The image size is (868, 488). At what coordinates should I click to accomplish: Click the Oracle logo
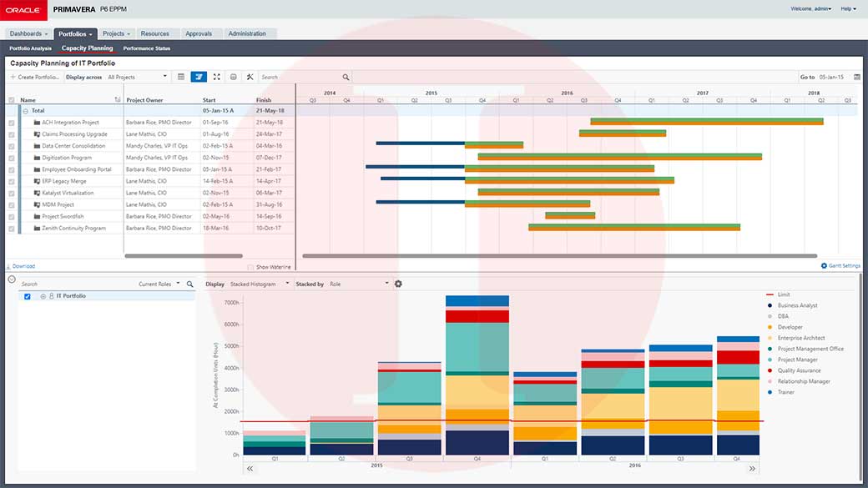pos(23,10)
